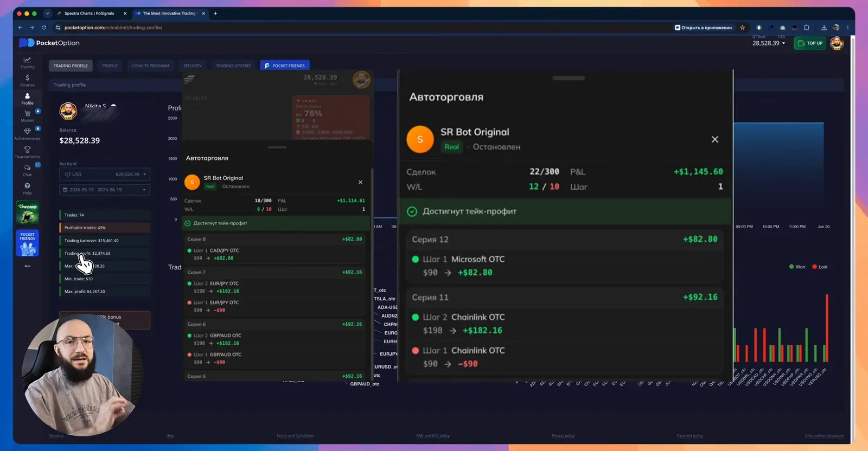
Task: Click 'Открыть в приложении' button
Action: pos(703,28)
